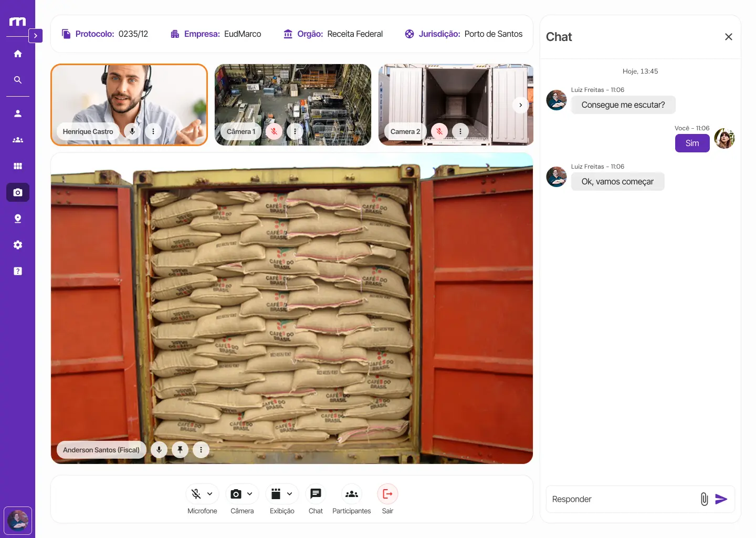This screenshot has width=756, height=538.
Task: Open more options for Câmera 1
Action: coord(295,131)
